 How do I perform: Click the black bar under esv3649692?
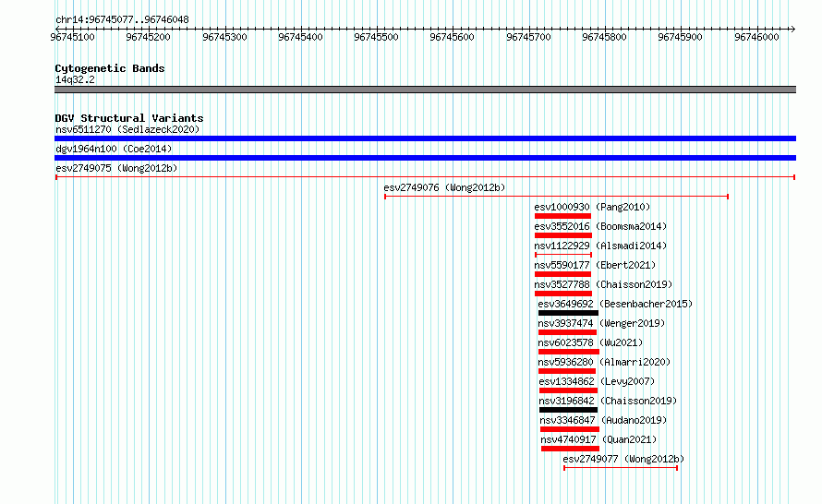point(568,313)
